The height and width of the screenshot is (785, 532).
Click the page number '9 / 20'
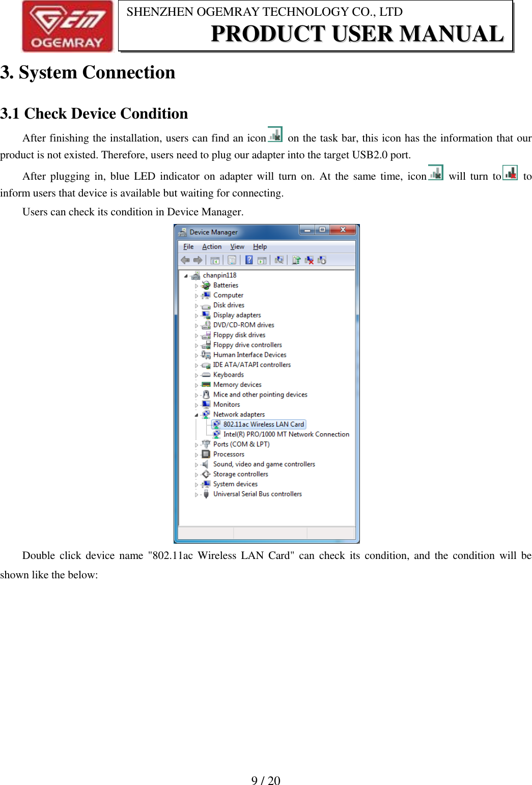pos(266,780)
